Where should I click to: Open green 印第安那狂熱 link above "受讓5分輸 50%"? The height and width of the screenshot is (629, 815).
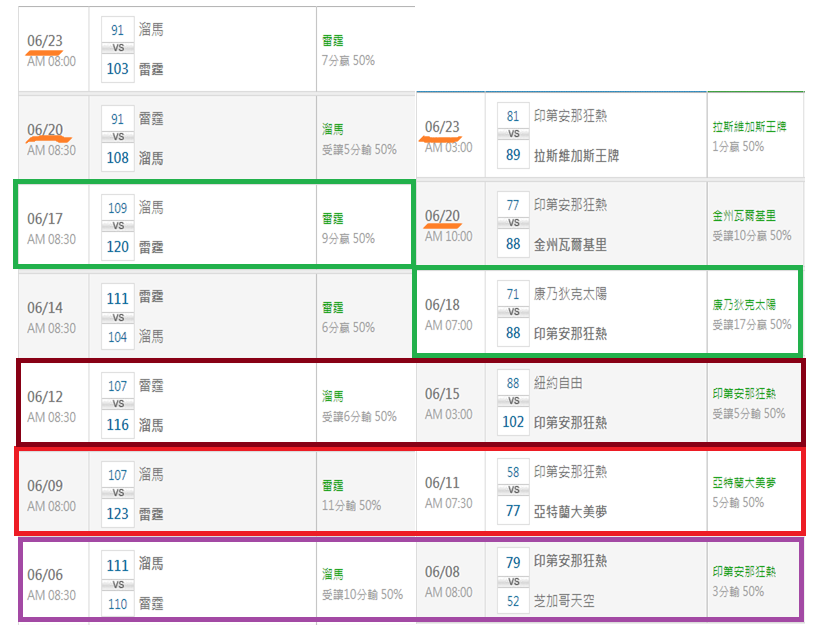744,394
